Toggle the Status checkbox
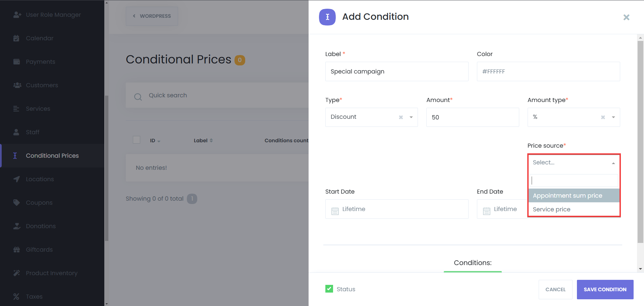 [x=329, y=289]
